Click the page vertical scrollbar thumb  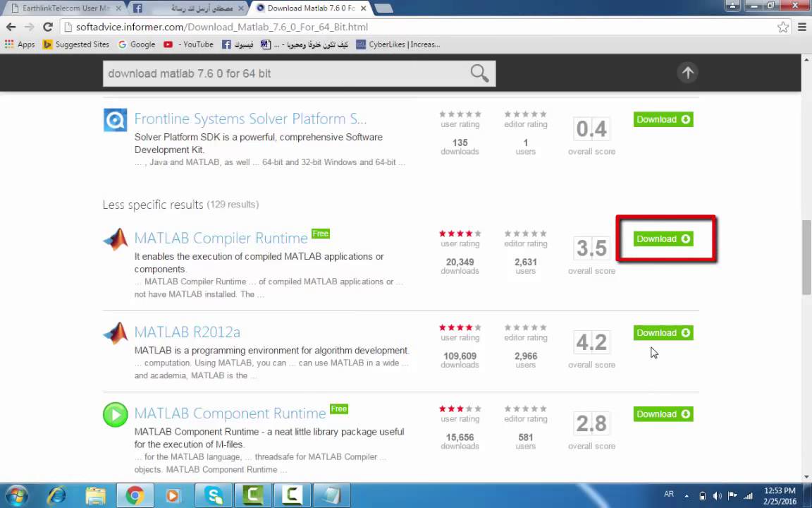[806, 257]
